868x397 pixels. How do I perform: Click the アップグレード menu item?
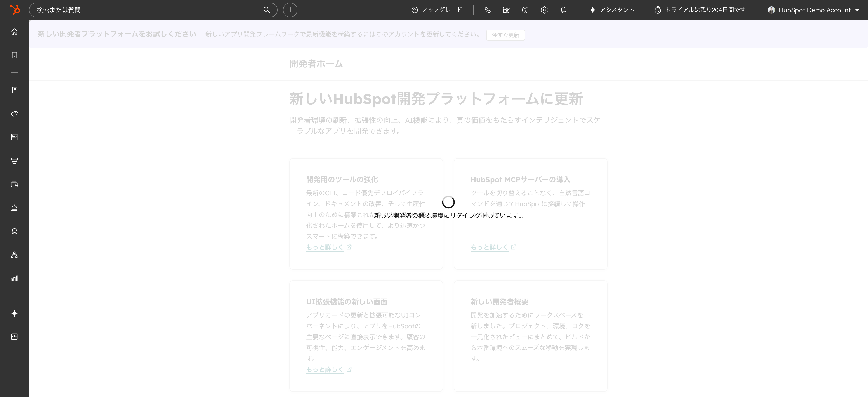[437, 10]
